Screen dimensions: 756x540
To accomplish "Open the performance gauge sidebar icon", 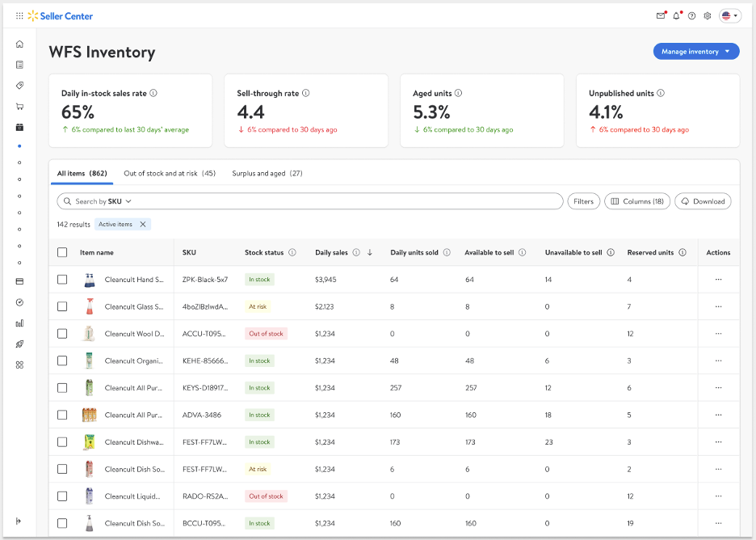I will [x=19, y=302].
